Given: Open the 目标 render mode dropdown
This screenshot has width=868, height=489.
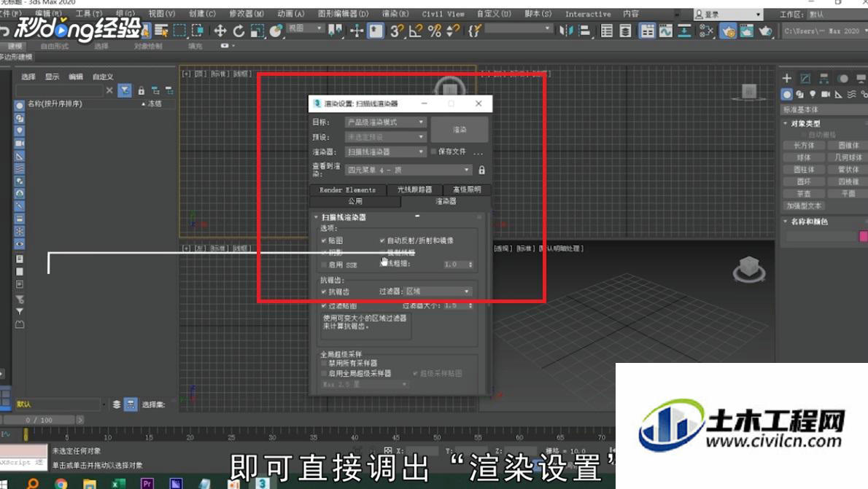Looking at the screenshot, I should click(385, 122).
